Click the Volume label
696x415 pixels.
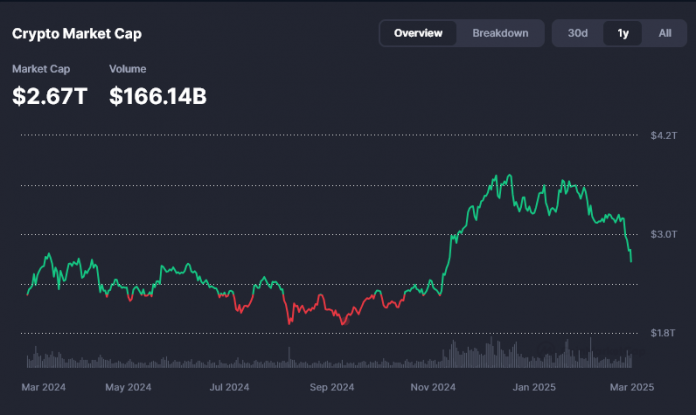tap(127, 69)
